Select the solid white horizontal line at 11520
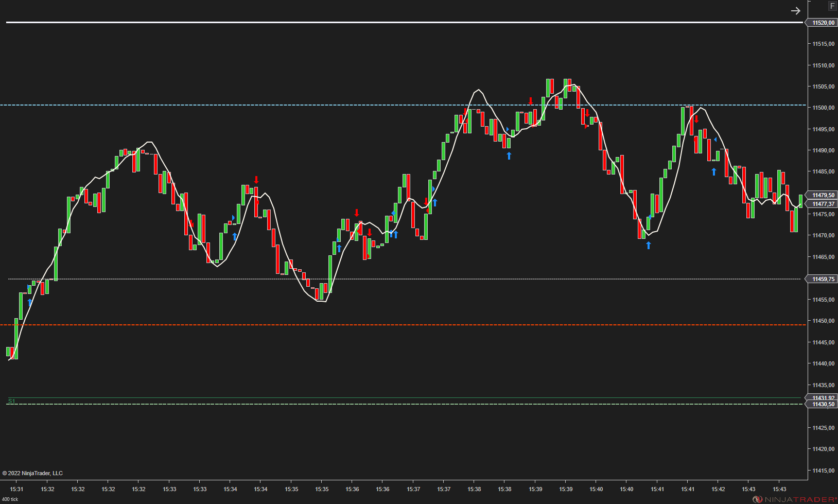Viewport: 838px width, 504px height. 405,22
